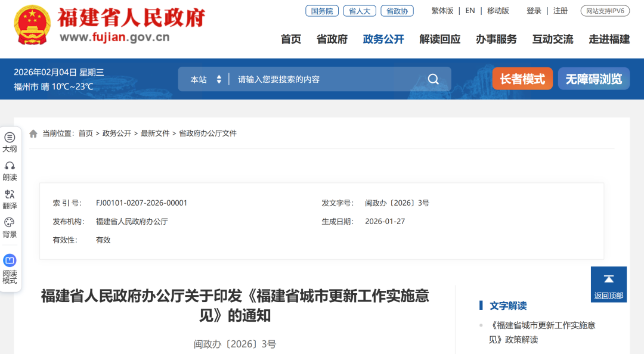Viewport: 644px width, 354px height.
Task: Activate 长者模式 elder mode
Action: (522, 78)
